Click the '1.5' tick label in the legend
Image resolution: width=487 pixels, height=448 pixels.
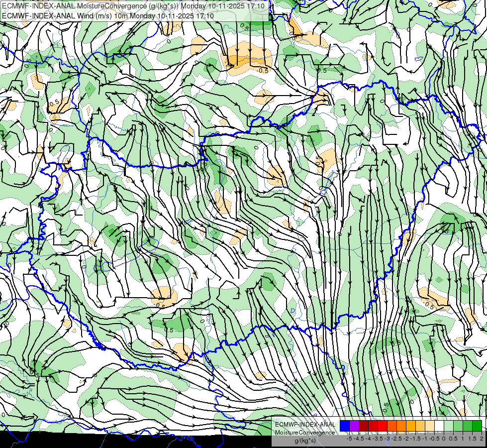(472, 439)
